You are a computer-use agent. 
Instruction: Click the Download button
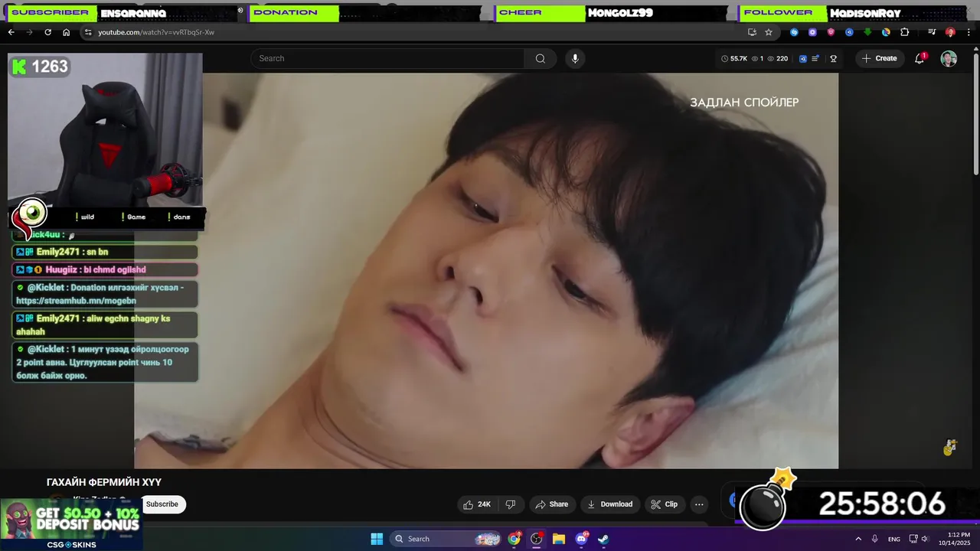(x=610, y=504)
